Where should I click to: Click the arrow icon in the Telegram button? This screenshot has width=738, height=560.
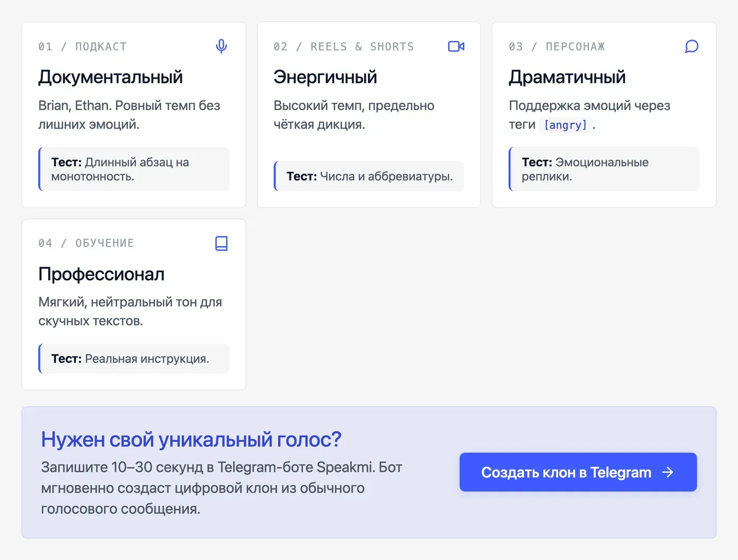(x=668, y=472)
